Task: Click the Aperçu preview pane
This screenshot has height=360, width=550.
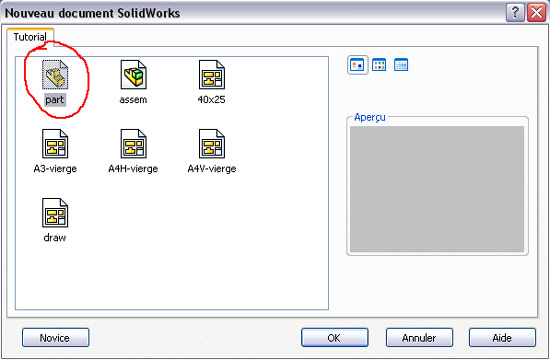Action: [x=437, y=189]
